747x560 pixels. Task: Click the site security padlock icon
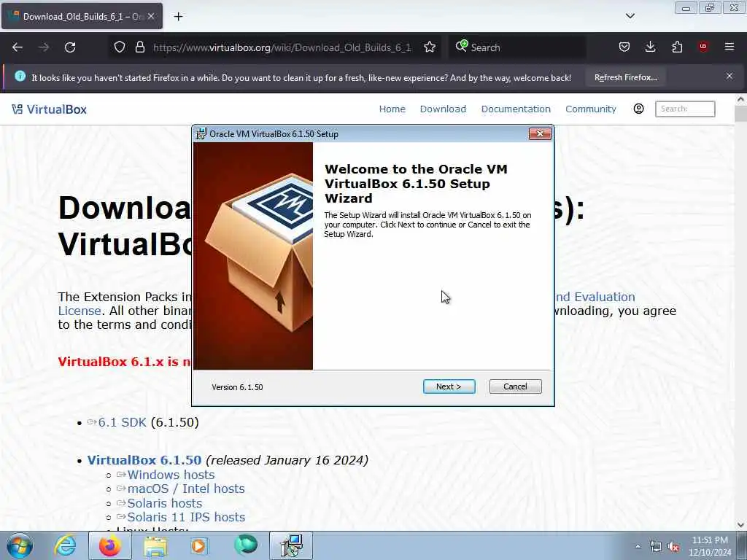pyautogui.click(x=139, y=47)
